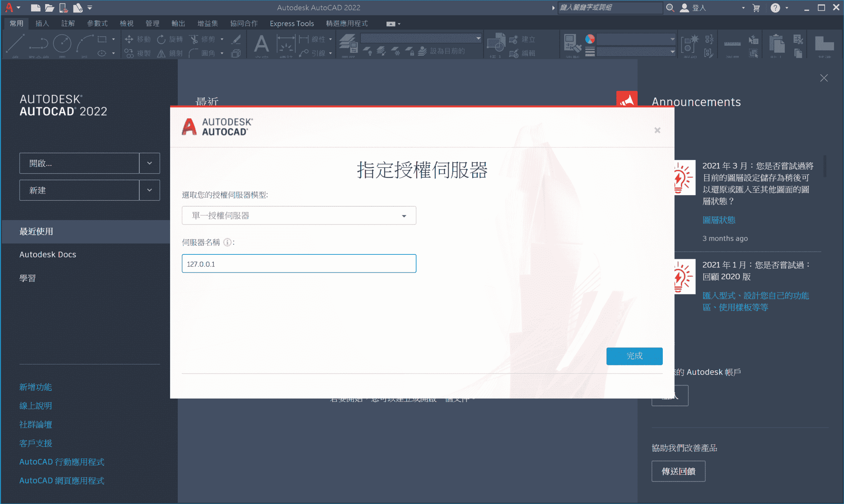Image resolution: width=844 pixels, height=504 pixels.
Task: Click the Open folder icon in title bar
Action: [x=50, y=8]
